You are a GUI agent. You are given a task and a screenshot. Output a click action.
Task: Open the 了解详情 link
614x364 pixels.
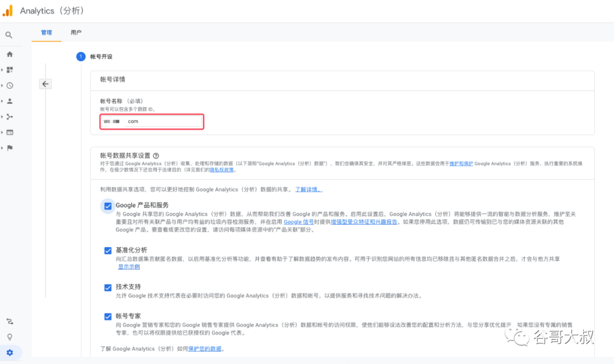click(308, 189)
